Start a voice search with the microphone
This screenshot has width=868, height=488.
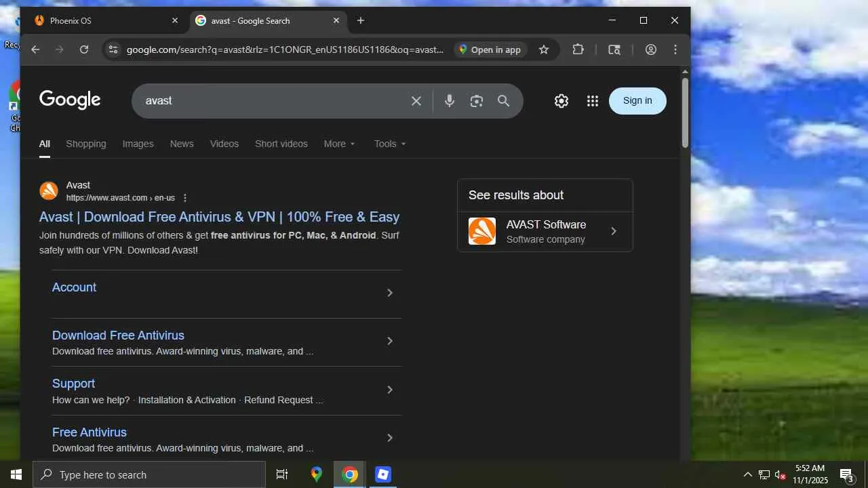(450, 101)
